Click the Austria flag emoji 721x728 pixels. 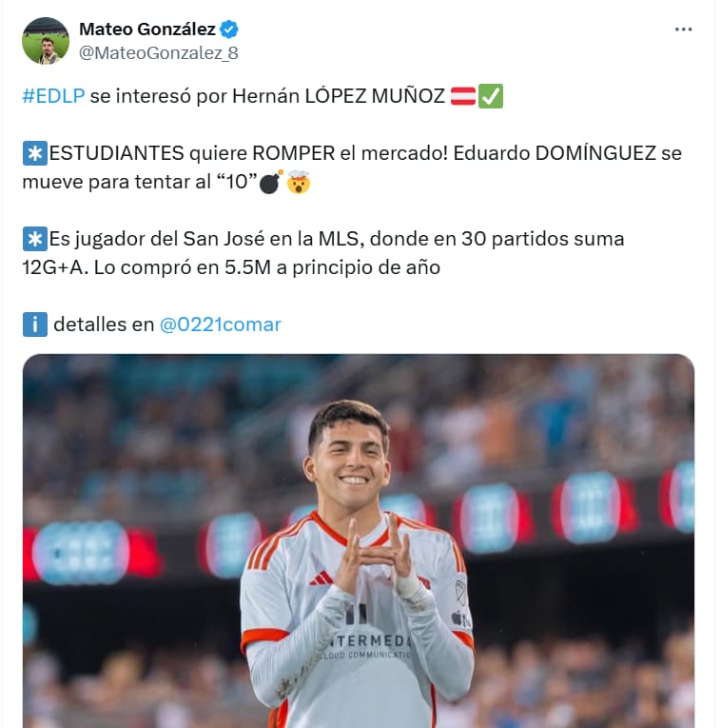462,96
